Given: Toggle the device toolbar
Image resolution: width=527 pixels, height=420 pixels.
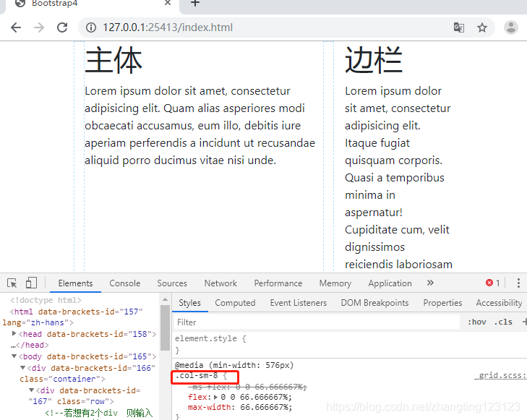Looking at the screenshot, I should (x=31, y=283).
